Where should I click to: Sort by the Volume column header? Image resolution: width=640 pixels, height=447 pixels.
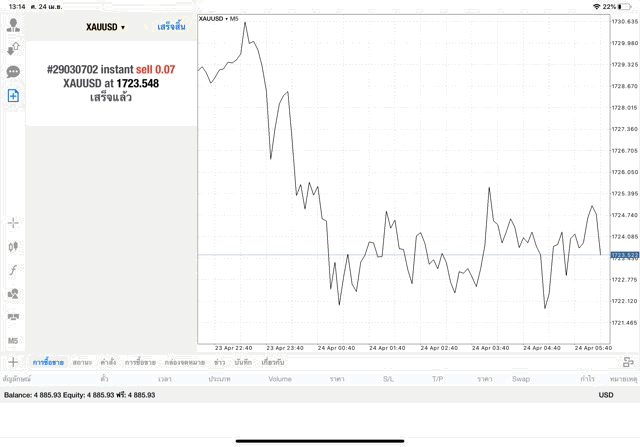[x=280, y=379]
